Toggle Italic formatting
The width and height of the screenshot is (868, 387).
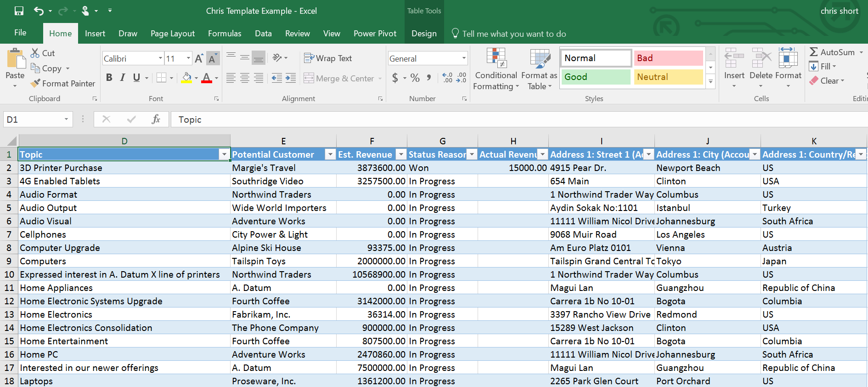click(x=123, y=78)
